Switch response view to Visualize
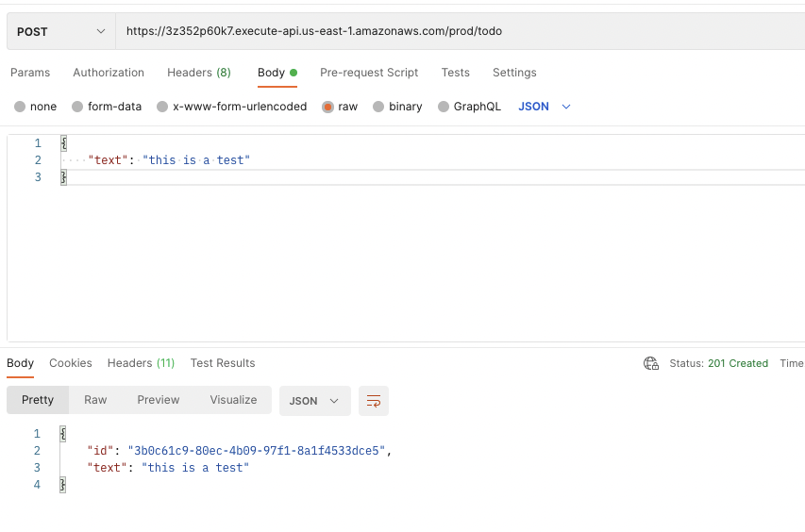This screenshot has width=805, height=532. pos(233,400)
